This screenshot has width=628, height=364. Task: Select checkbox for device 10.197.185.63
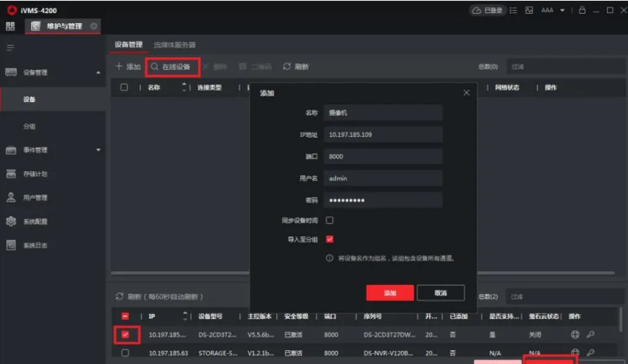pyautogui.click(x=125, y=352)
